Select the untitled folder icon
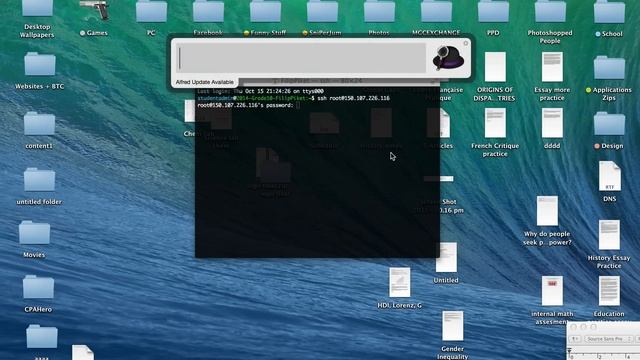Screen dimensions: 640x360 [x=39, y=180]
